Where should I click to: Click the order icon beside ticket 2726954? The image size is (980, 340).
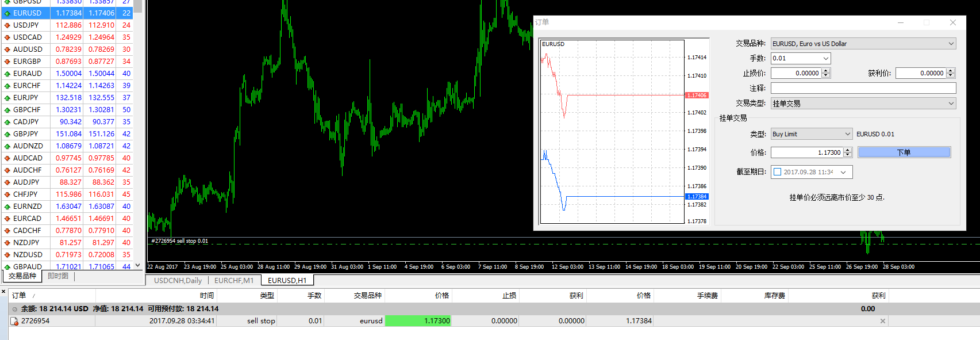(x=14, y=321)
